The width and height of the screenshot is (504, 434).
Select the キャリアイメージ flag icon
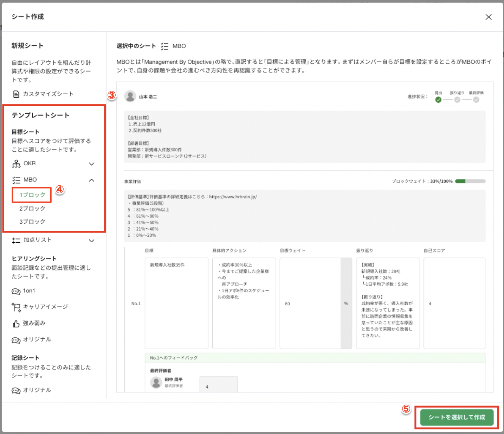16,307
